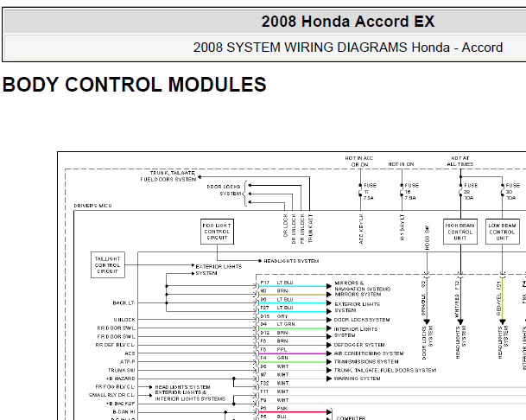The height and width of the screenshot is (420, 526).
Task: Click the "HOT AT ALL TIMES" label
Action: click(x=459, y=161)
